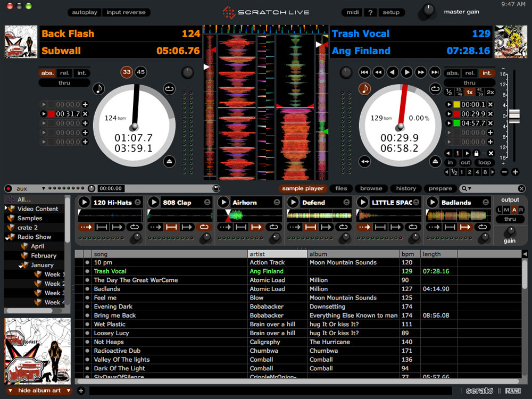Set left deck speed to 45 RPM

click(141, 72)
